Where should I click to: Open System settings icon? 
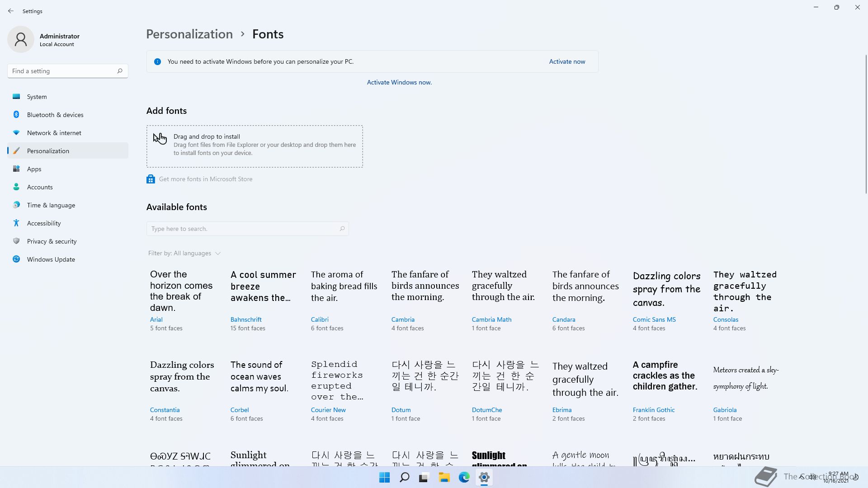point(16,96)
